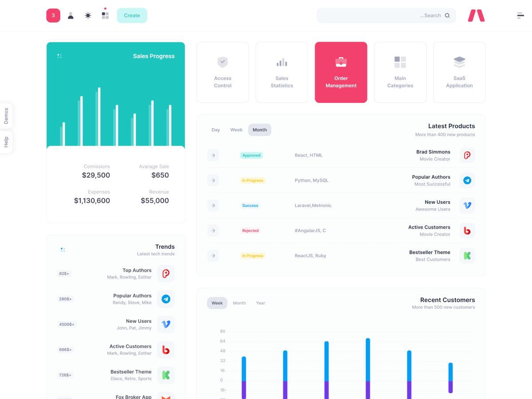Click the red notification badge showing 3

(x=53, y=16)
